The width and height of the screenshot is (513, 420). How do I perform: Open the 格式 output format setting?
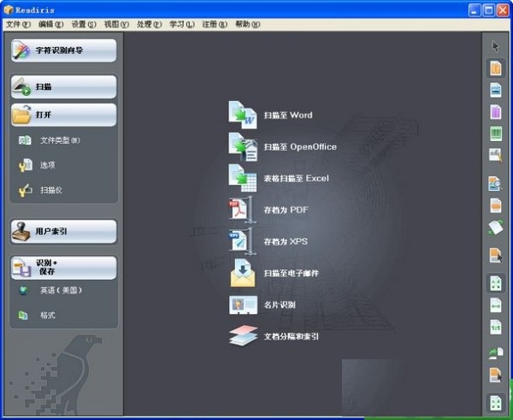click(x=37, y=316)
